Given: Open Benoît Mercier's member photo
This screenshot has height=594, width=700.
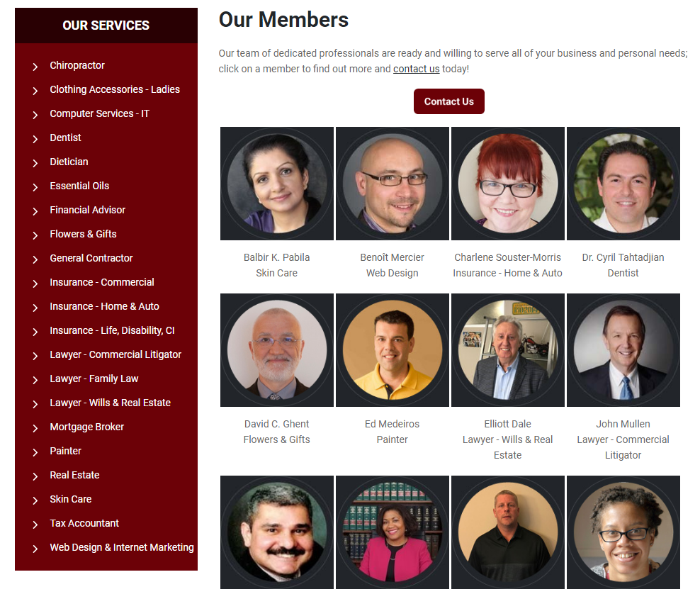Looking at the screenshot, I should click(x=393, y=184).
